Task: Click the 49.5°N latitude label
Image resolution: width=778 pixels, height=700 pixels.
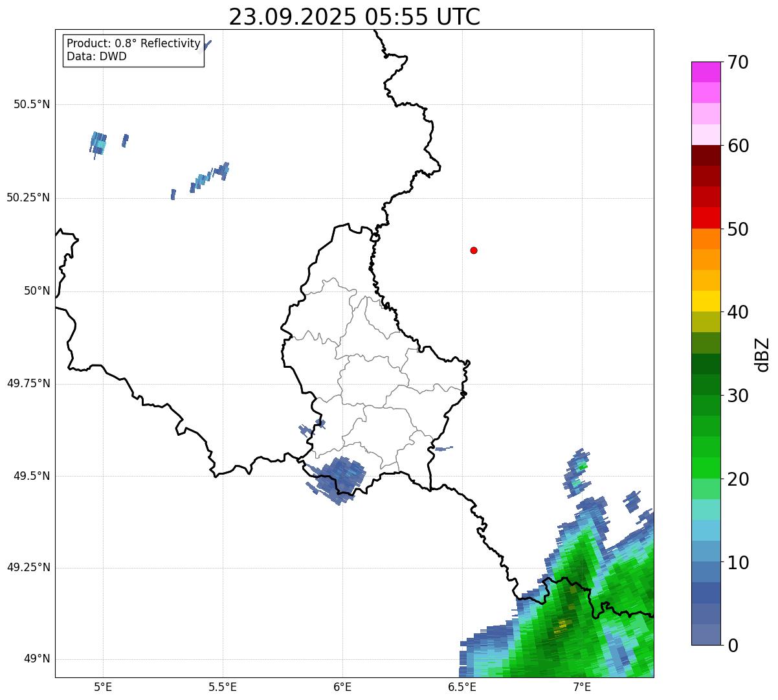Action: point(32,476)
